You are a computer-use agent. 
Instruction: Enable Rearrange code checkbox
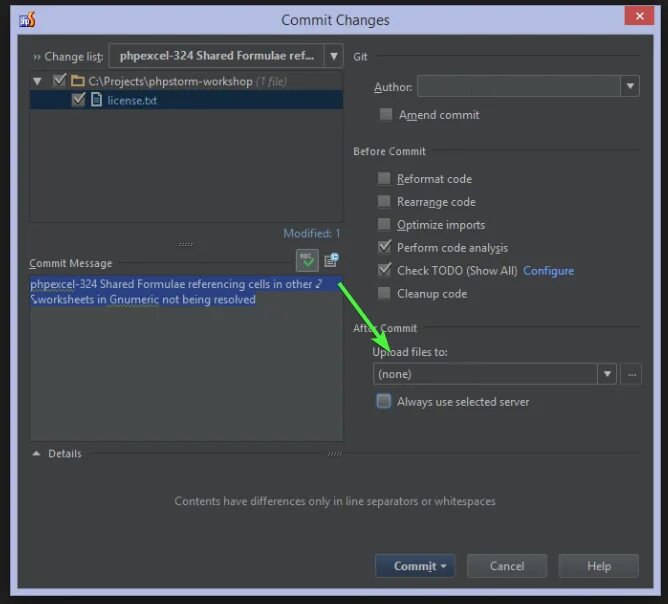coord(384,201)
